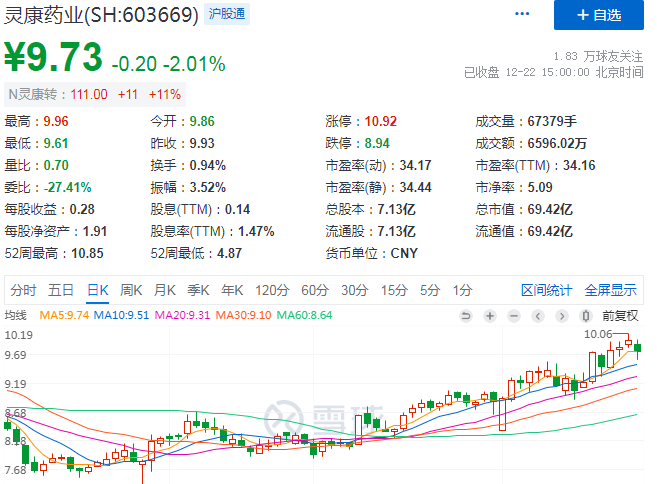Screen dimensions: 657x484
Task: Click the 最高 value 9.96
Action: tap(56, 122)
